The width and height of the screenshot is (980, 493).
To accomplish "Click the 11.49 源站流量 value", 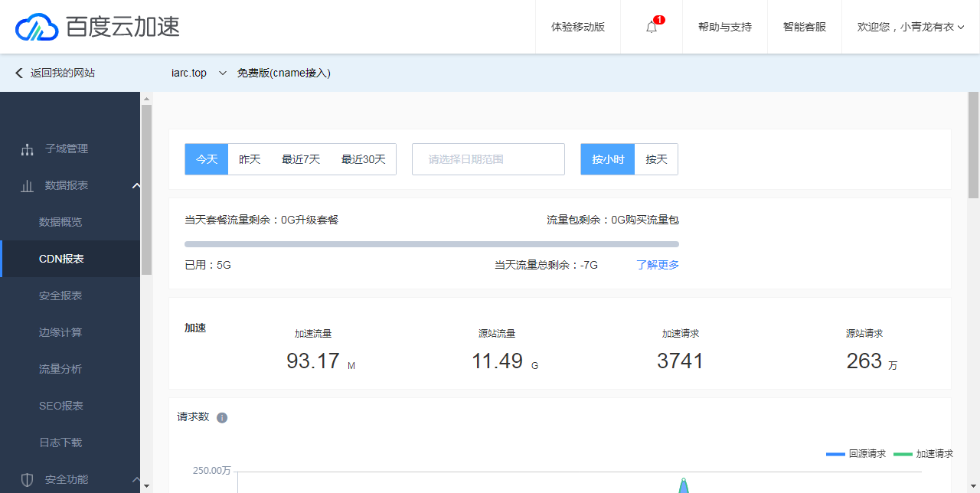I will tap(498, 361).
